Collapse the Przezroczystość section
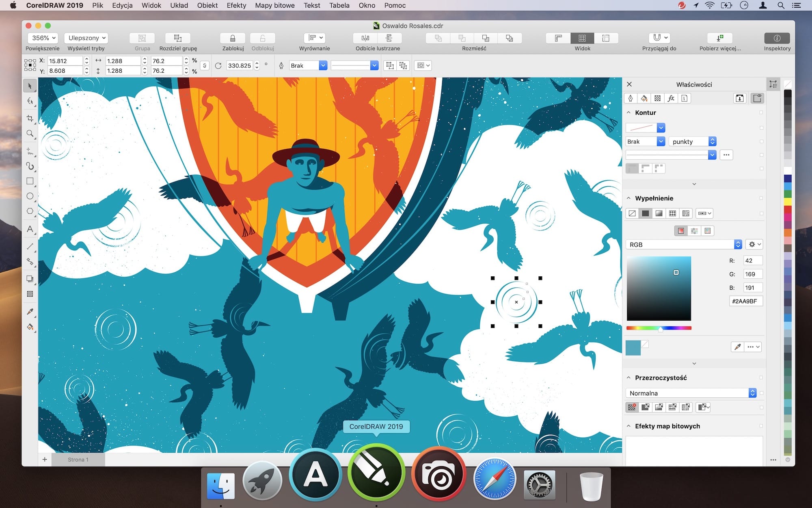 pos(629,378)
